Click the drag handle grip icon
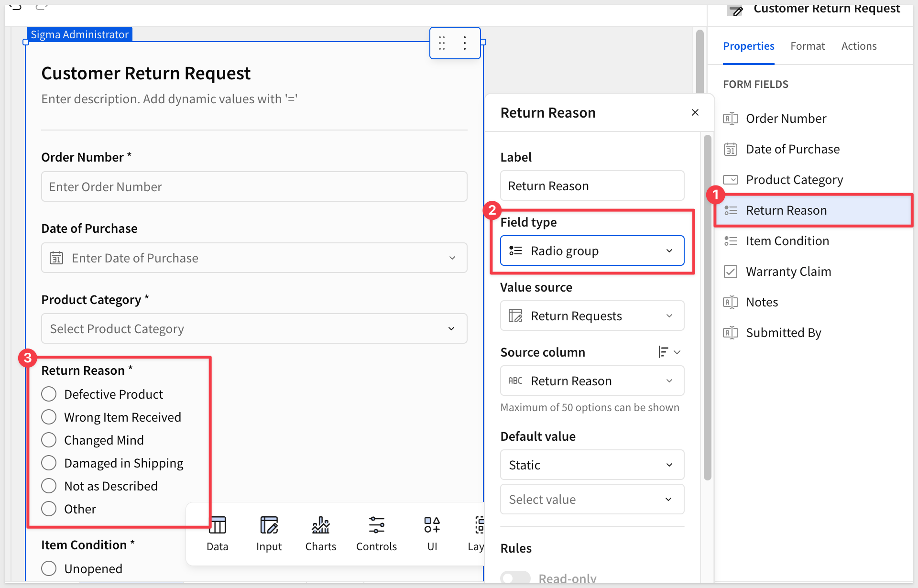The height and width of the screenshot is (588, 918). 442,43
